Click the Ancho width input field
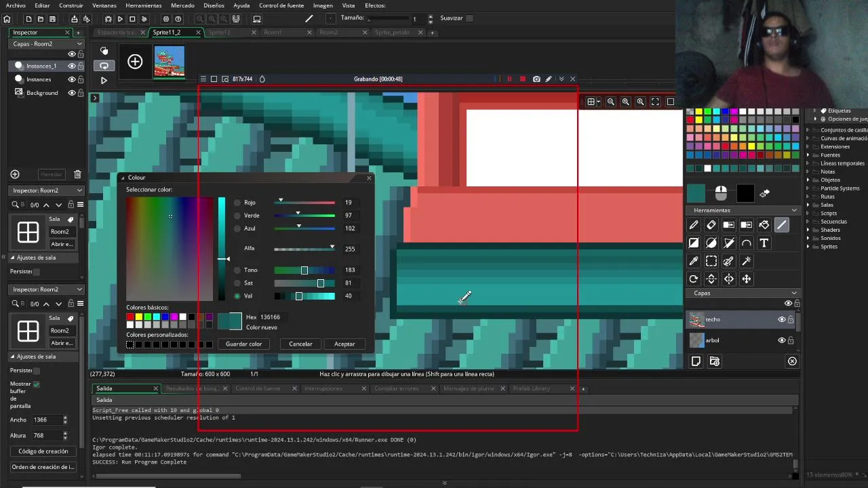Image resolution: width=868 pixels, height=488 pixels. 45,420
